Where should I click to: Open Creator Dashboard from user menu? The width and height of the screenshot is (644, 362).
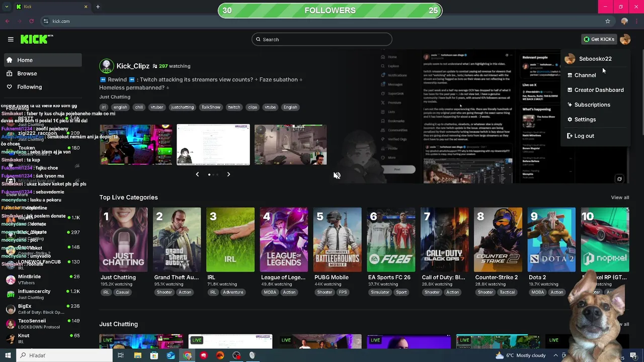click(595, 90)
